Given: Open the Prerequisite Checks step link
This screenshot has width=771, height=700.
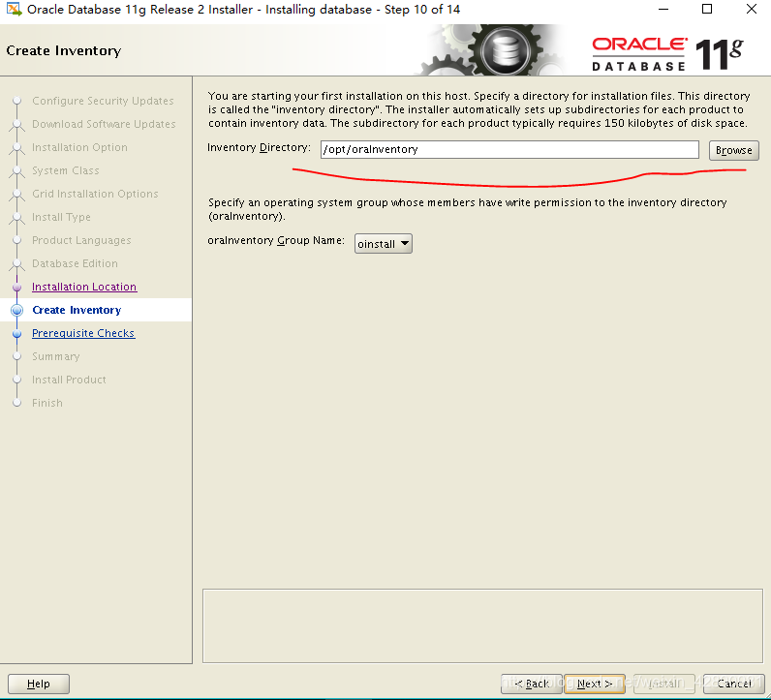Looking at the screenshot, I should [x=83, y=333].
